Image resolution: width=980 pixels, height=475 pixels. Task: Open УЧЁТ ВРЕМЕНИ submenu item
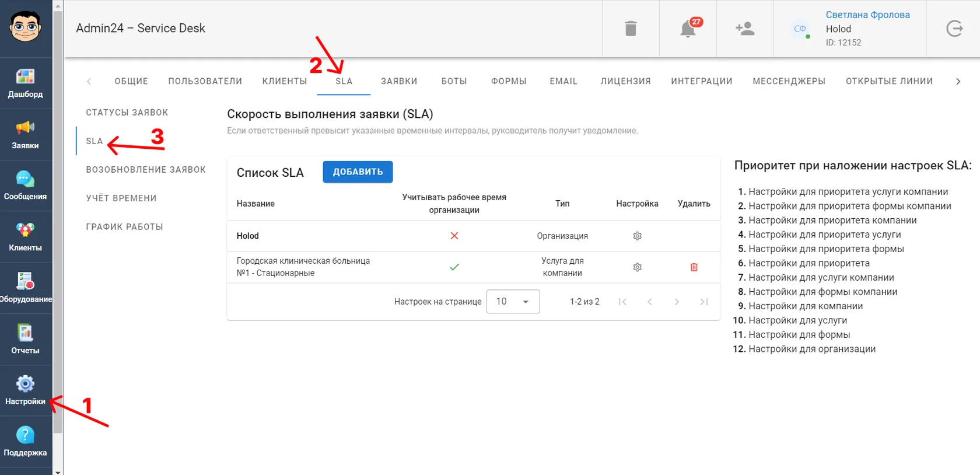click(121, 198)
